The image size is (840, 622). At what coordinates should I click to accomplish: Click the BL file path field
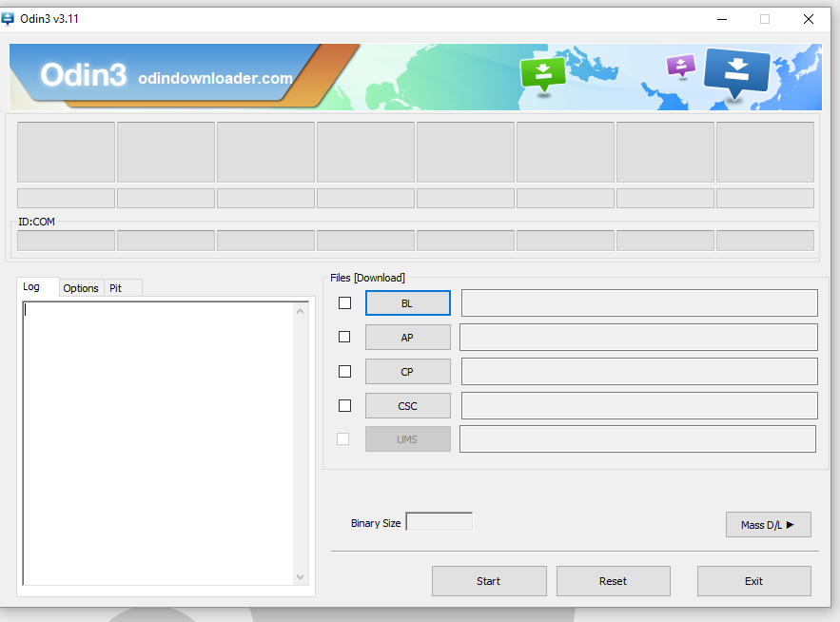coord(638,302)
